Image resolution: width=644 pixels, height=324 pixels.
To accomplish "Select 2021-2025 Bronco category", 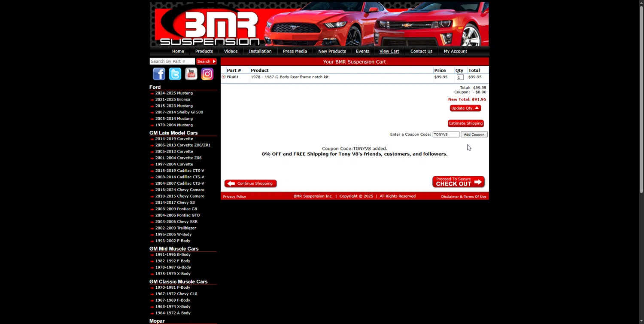I will click(x=173, y=100).
